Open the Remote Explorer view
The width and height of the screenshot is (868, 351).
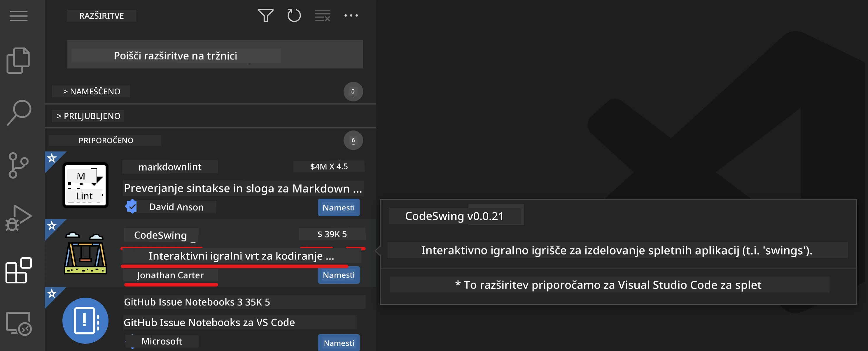coord(19,323)
